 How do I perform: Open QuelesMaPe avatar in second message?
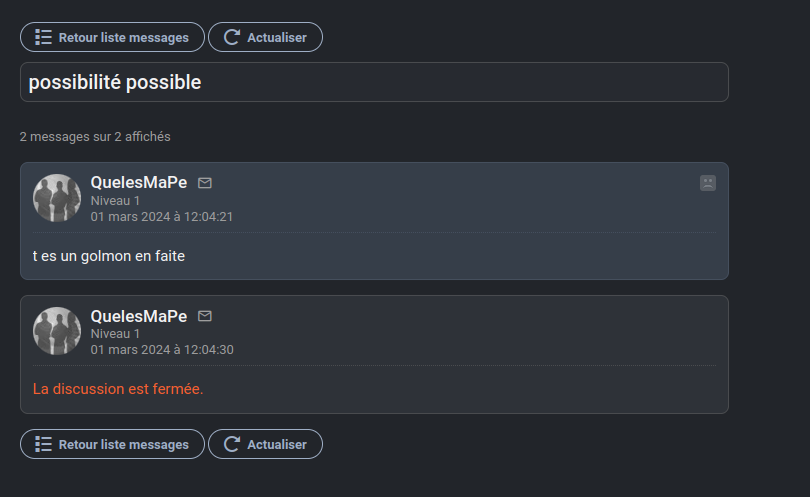point(57,331)
